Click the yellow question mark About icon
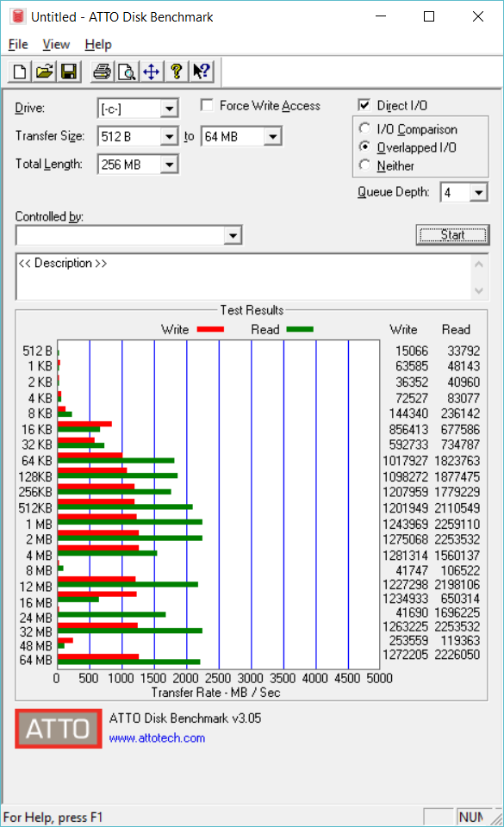504x827 pixels. point(176,72)
